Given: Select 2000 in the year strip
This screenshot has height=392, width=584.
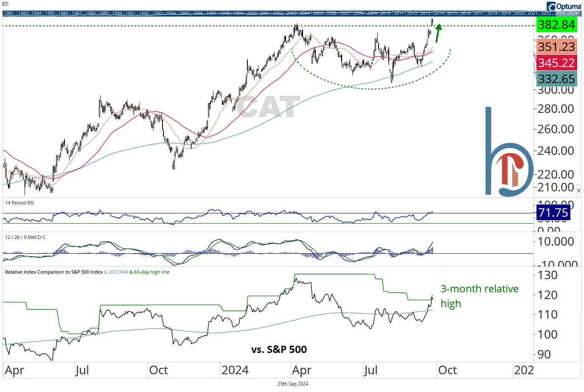Looking at the screenshot, I should tap(251, 13).
